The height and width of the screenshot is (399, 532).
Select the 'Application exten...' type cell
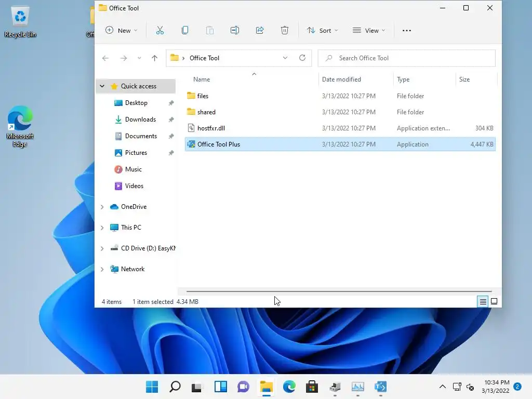[x=423, y=128]
